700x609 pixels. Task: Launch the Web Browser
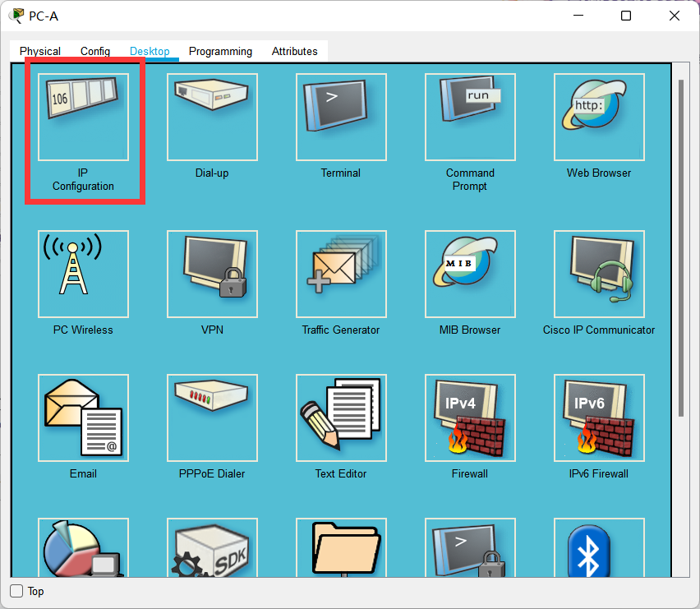600,117
